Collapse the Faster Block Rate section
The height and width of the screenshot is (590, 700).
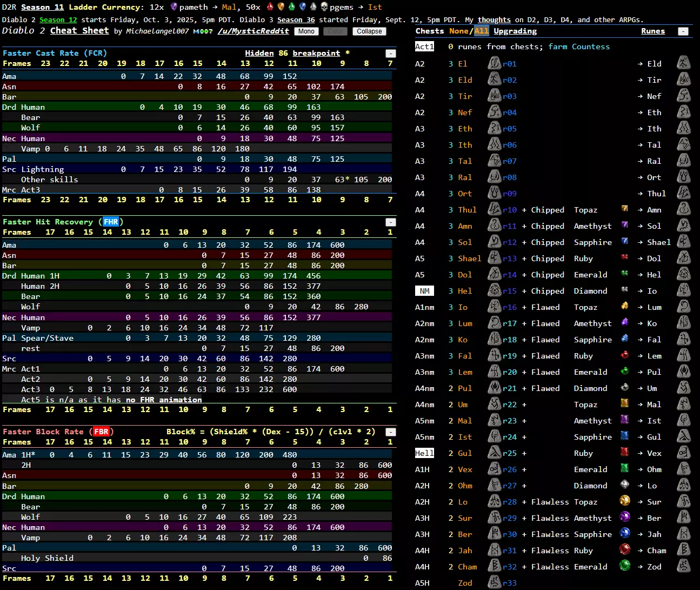pos(390,432)
